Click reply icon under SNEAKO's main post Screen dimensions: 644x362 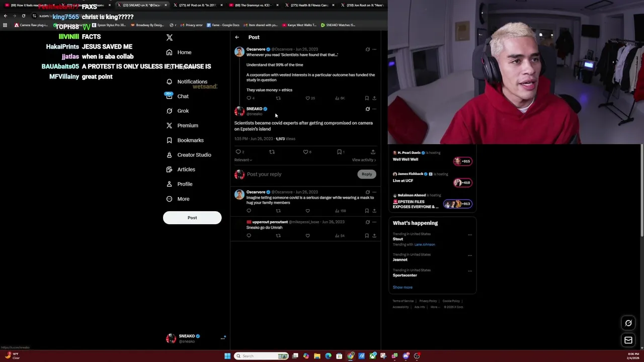pos(238,152)
